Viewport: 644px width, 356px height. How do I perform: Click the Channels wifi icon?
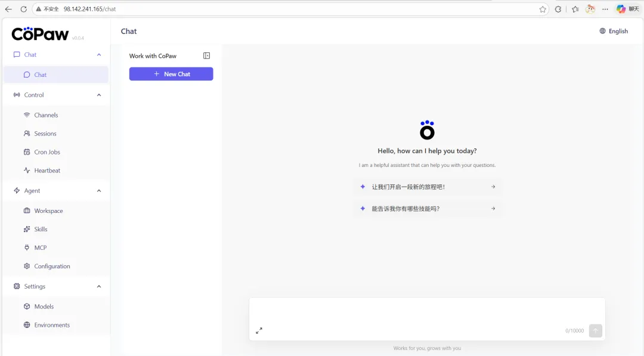27,115
